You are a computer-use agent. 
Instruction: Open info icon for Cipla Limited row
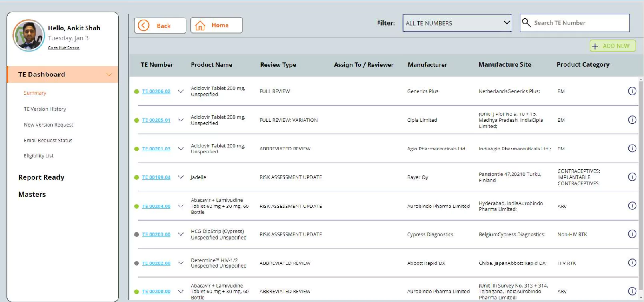click(632, 120)
